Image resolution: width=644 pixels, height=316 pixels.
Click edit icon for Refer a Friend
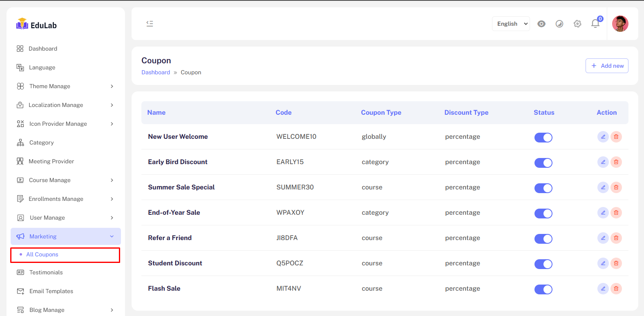click(x=603, y=238)
